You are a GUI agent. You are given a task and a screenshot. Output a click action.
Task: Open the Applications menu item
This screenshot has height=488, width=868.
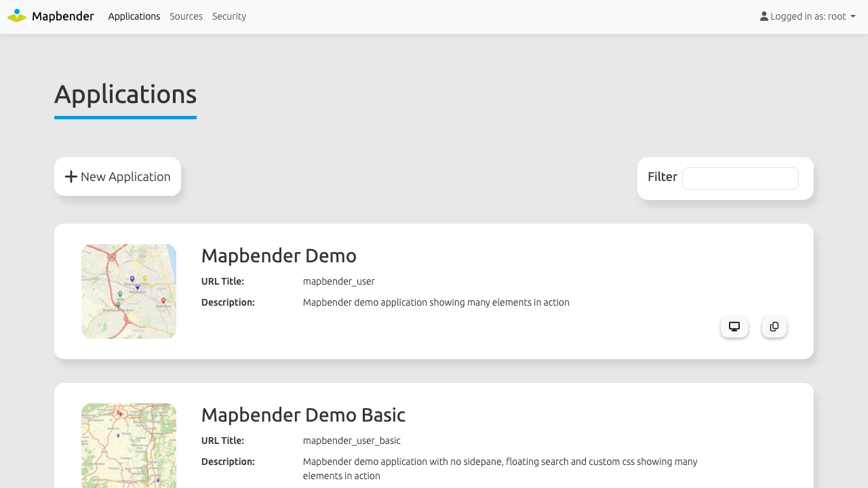[134, 16]
